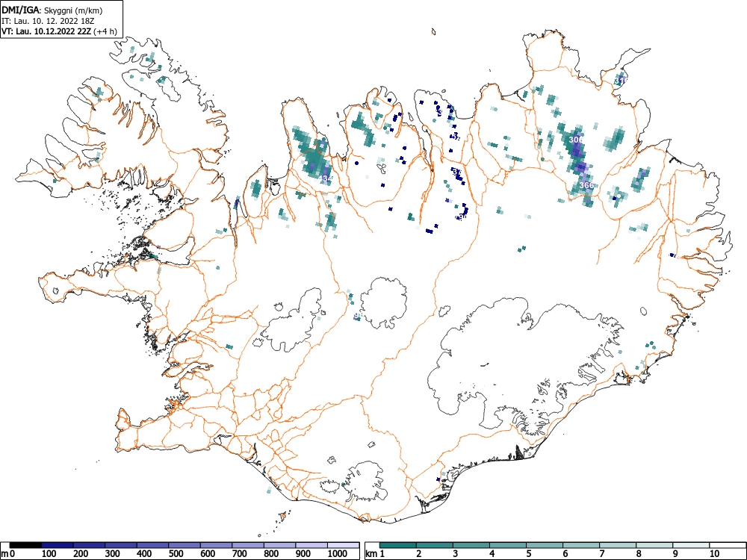Click the '900' label on metre scale
This screenshot has width=747, height=560.
[x=303, y=554]
